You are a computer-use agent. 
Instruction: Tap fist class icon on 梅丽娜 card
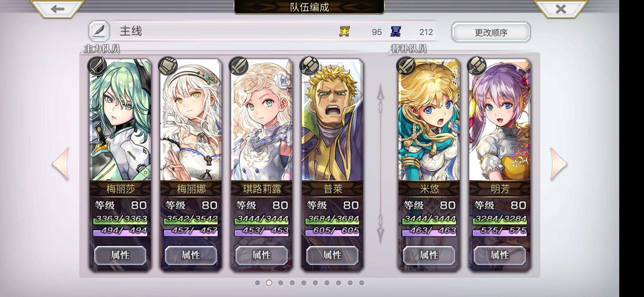click(168, 66)
